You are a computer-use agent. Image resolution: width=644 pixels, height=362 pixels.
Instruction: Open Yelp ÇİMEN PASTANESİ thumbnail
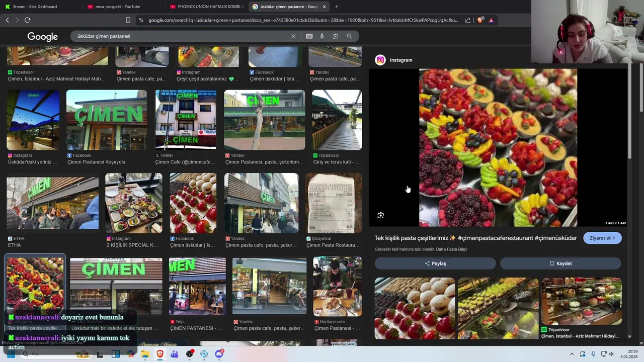pyautogui.click(x=197, y=287)
